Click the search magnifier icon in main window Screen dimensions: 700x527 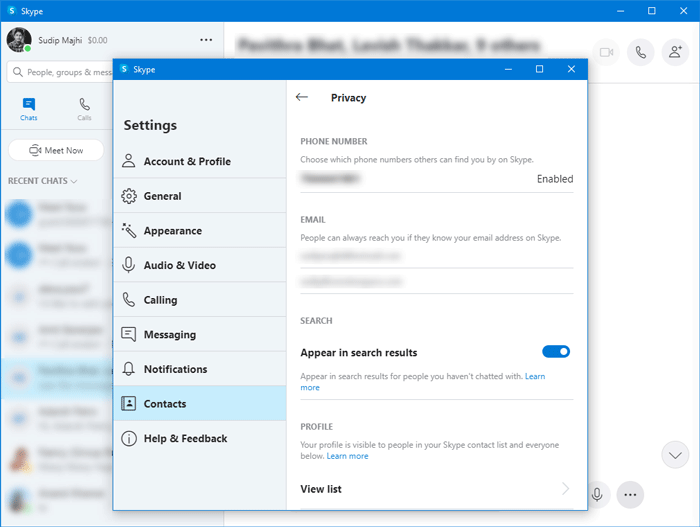pyautogui.click(x=18, y=72)
